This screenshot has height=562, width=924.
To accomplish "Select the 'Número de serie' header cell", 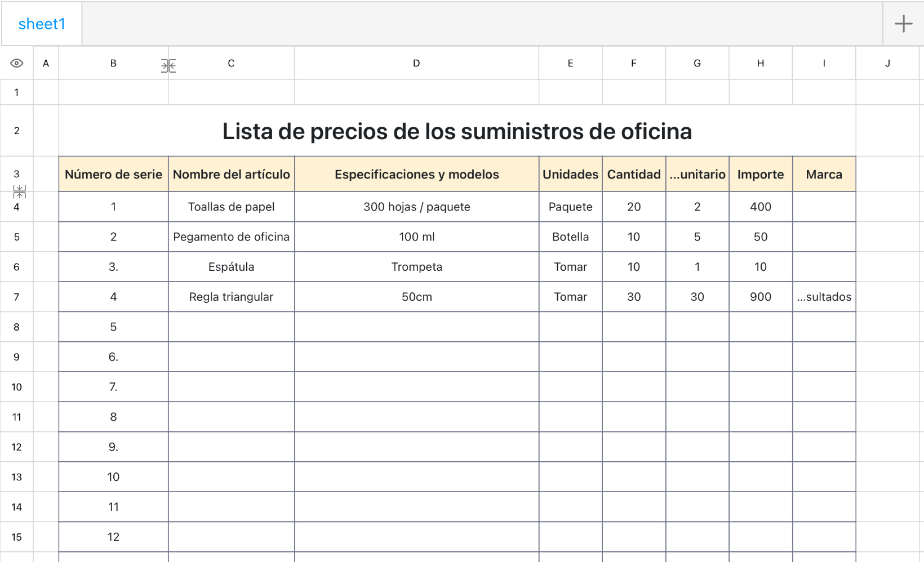I will pos(113,175).
